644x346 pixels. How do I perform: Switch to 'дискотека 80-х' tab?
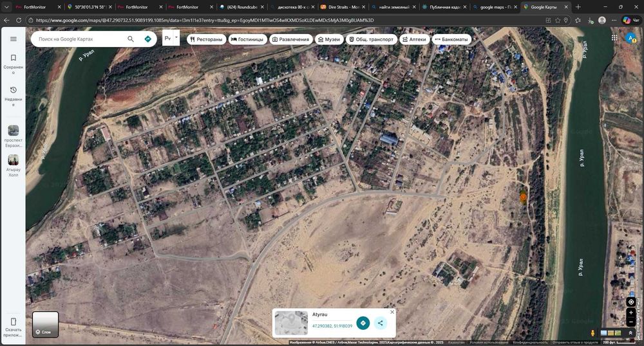tap(292, 7)
